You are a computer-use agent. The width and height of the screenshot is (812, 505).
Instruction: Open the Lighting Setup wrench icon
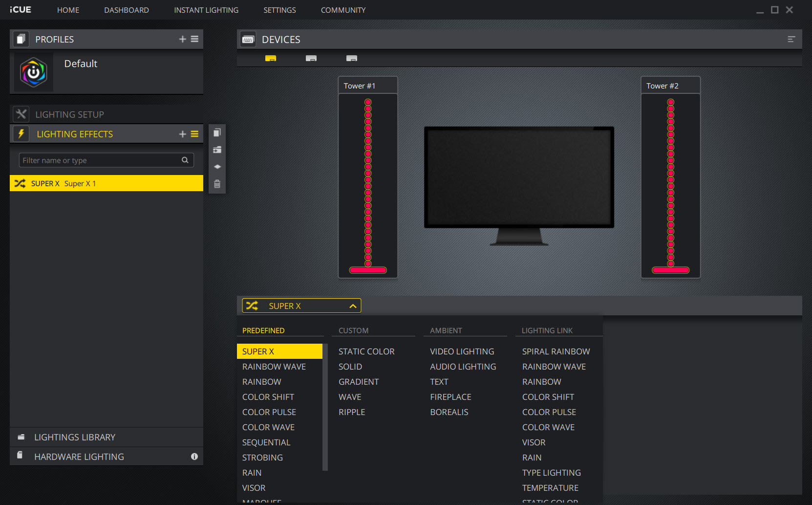pos(21,114)
